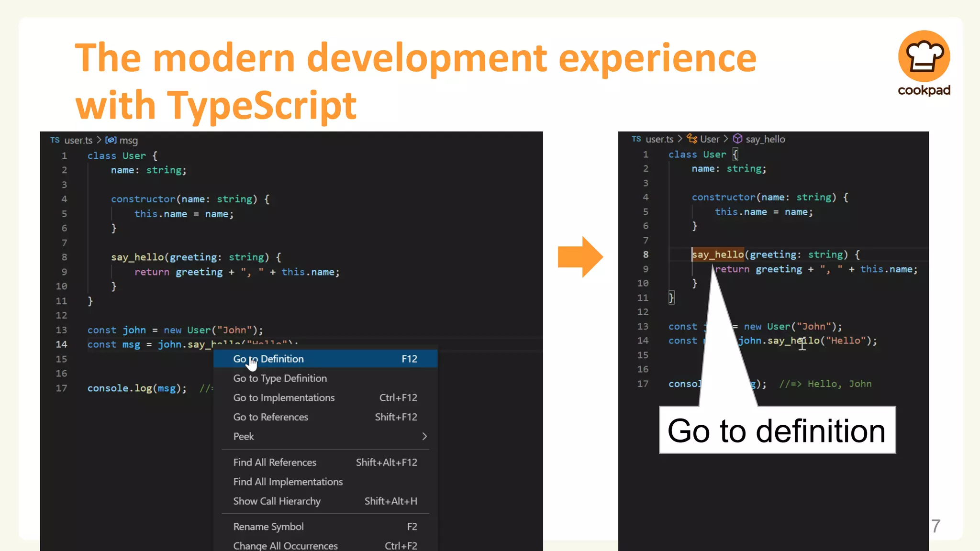The width and height of the screenshot is (980, 551).
Task: Choose Find All References
Action: click(325, 462)
